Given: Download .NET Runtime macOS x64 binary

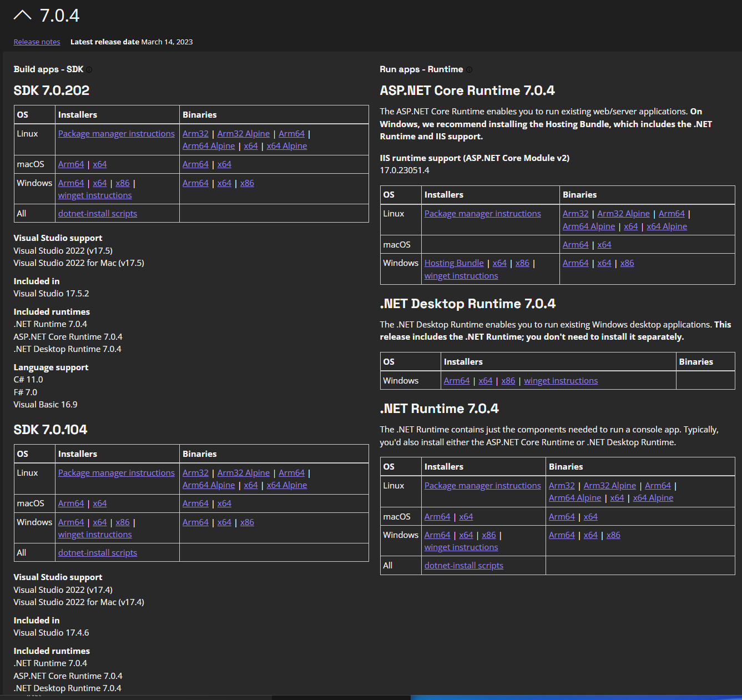Looking at the screenshot, I should [x=590, y=517].
